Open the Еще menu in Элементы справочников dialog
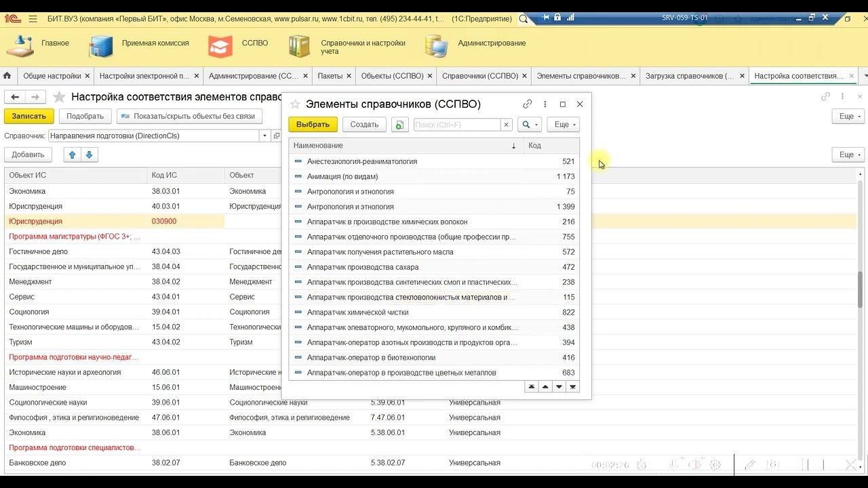The width and height of the screenshot is (868, 488). tap(563, 125)
